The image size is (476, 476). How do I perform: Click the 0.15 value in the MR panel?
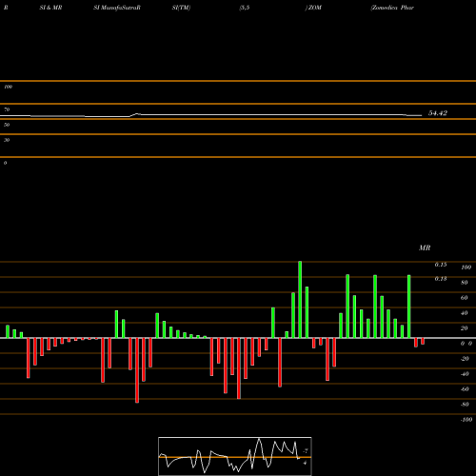(x=441, y=265)
